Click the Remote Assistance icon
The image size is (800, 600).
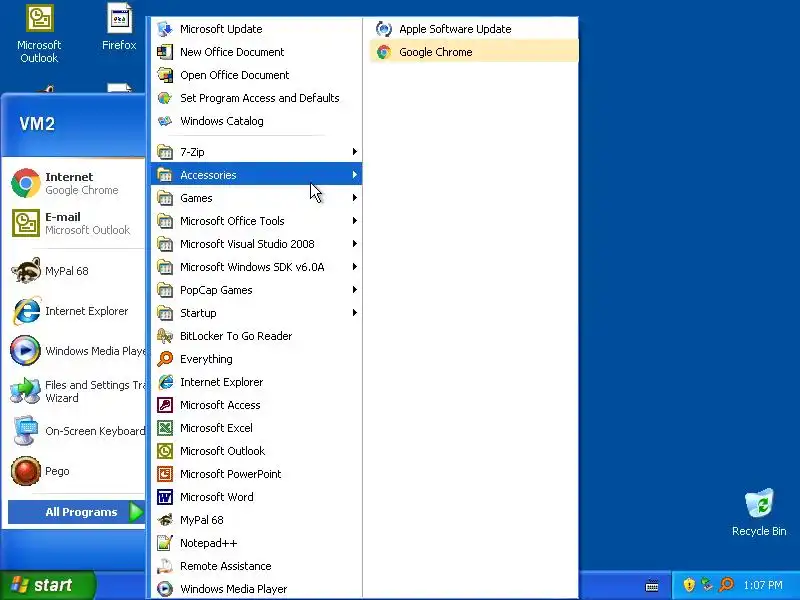(x=165, y=566)
